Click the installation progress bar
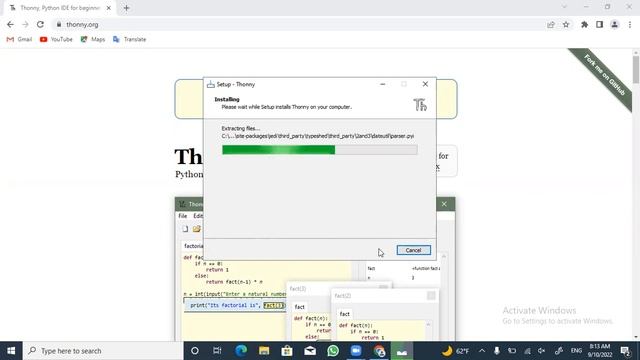 (x=320, y=150)
